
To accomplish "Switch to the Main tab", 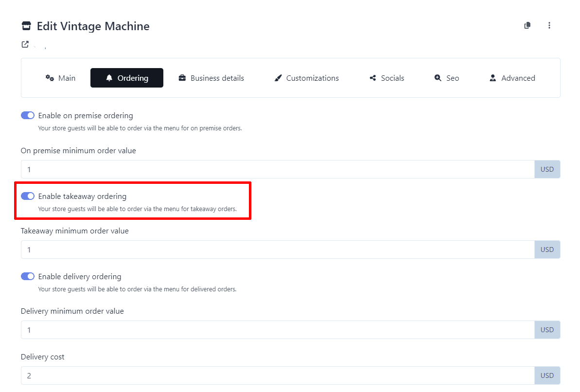I will [60, 78].
